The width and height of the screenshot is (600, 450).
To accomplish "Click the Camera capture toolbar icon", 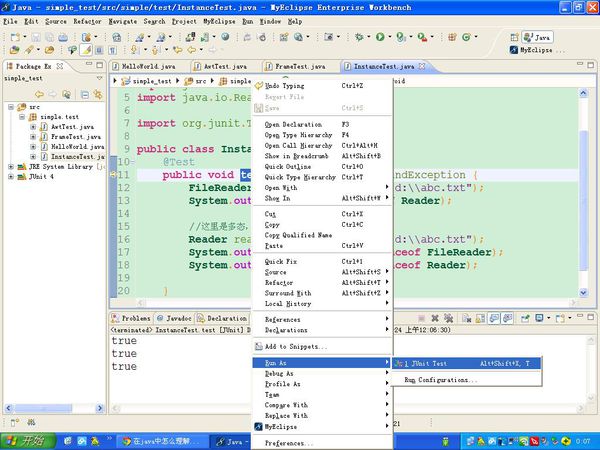I will [x=328, y=37].
